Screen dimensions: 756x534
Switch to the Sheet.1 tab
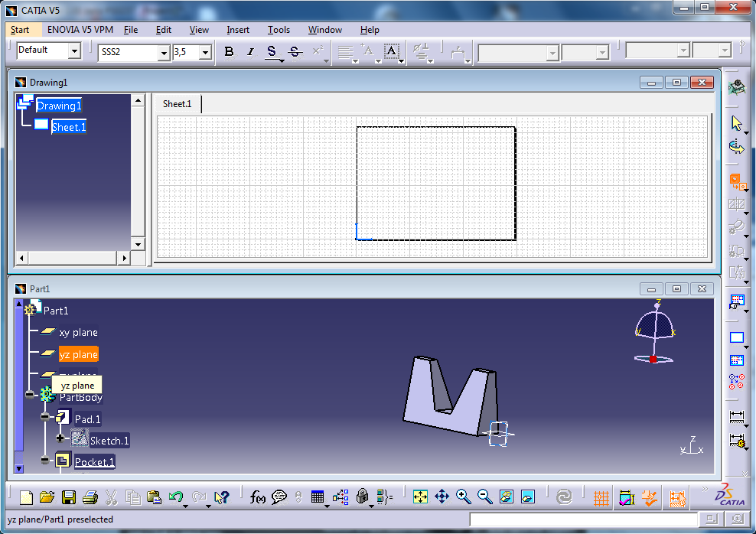177,104
